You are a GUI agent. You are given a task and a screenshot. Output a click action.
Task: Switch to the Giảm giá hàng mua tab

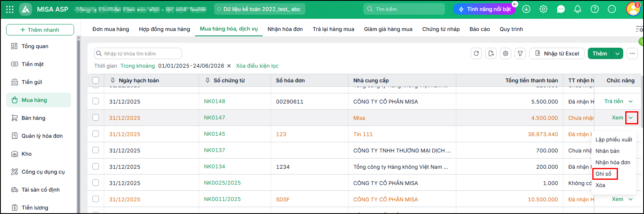point(388,29)
